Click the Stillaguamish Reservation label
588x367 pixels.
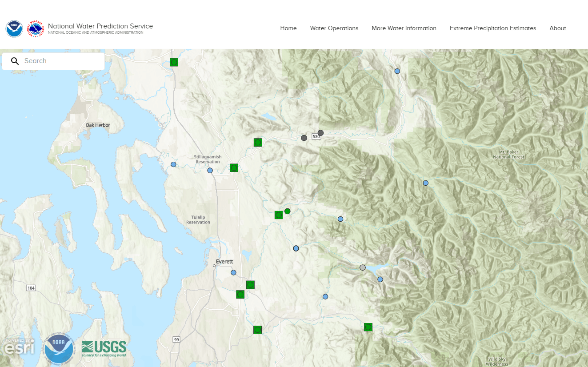coord(208,159)
